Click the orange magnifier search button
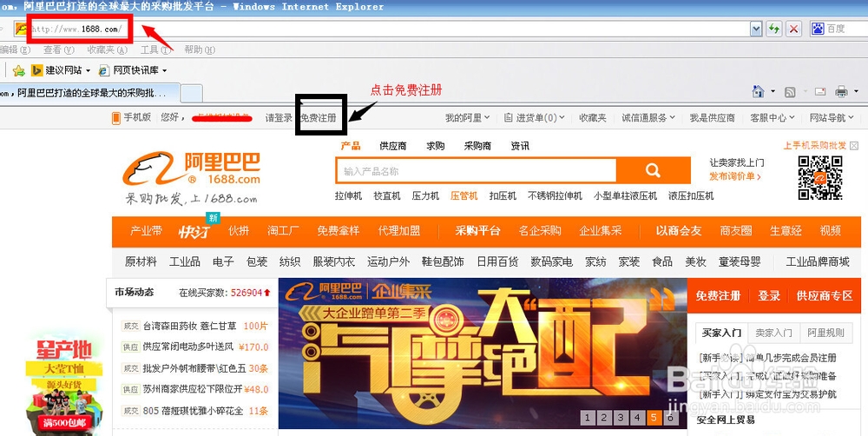The width and height of the screenshot is (868, 436). click(x=654, y=170)
